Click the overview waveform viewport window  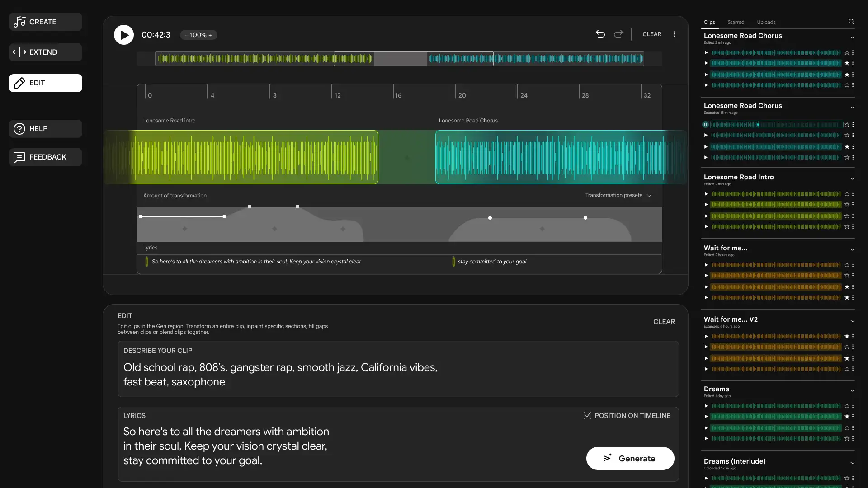pos(414,59)
